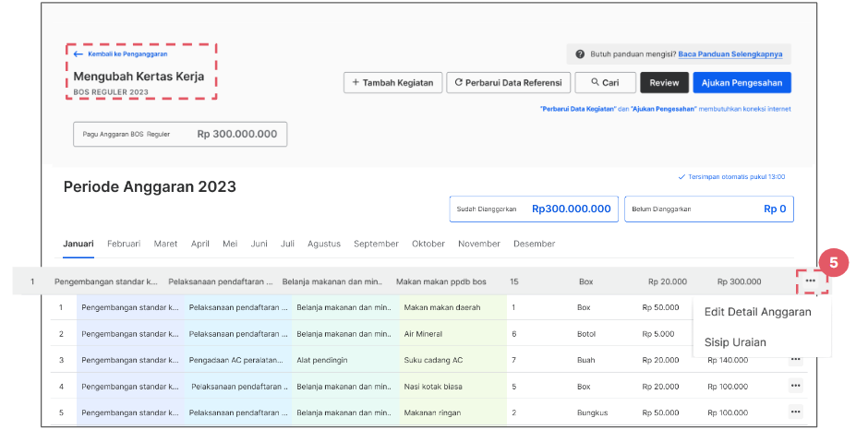This screenshot has height=430, width=868.
Task: Switch to the November tab
Action: [x=479, y=244]
